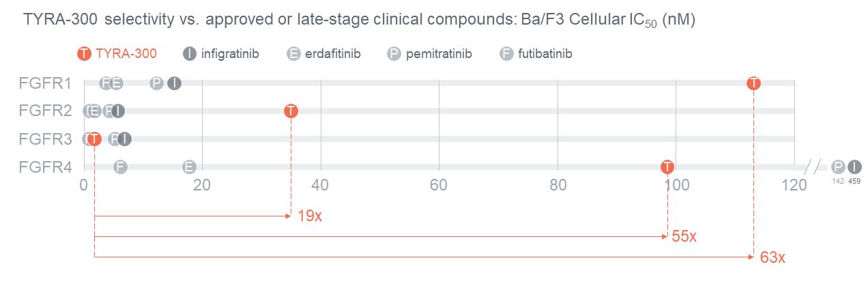Select the TYRA-300 marker on FGFR2 row
Image resolution: width=868 pixels, height=284 pixels.
pyautogui.click(x=291, y=111)
